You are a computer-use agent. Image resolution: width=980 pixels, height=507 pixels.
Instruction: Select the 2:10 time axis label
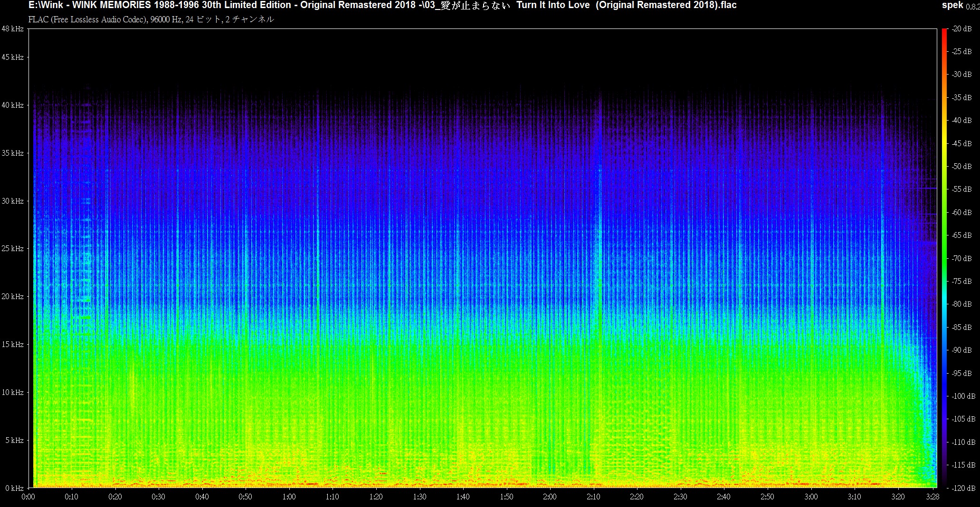pos(593,497)
